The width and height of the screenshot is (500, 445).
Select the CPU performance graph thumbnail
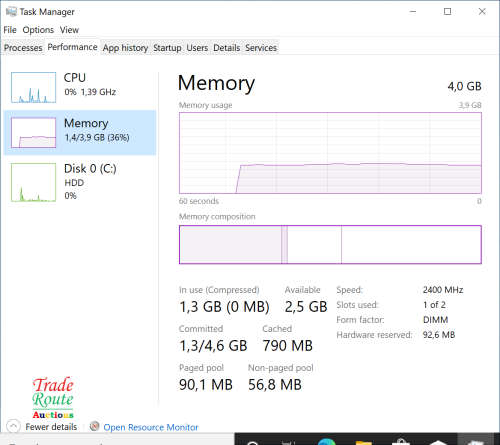[x=33, y=87]
